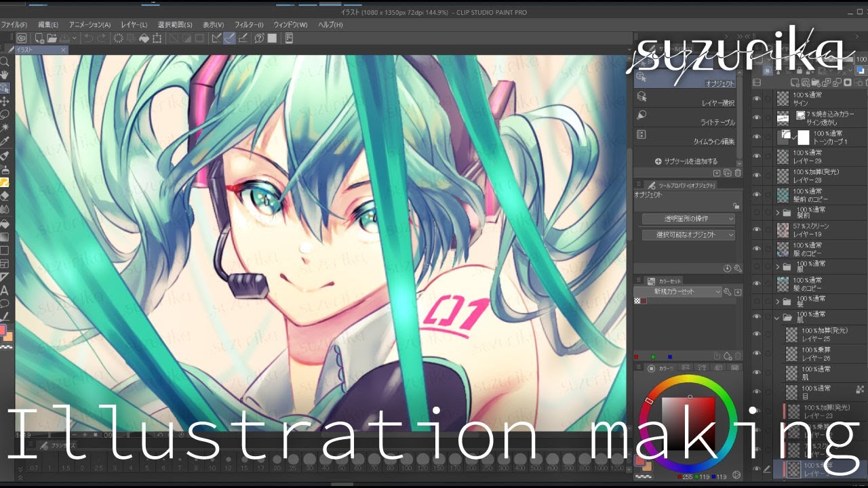
Task: Select the Pen tool
Action: pyautogui.click(x=4, y=156)
